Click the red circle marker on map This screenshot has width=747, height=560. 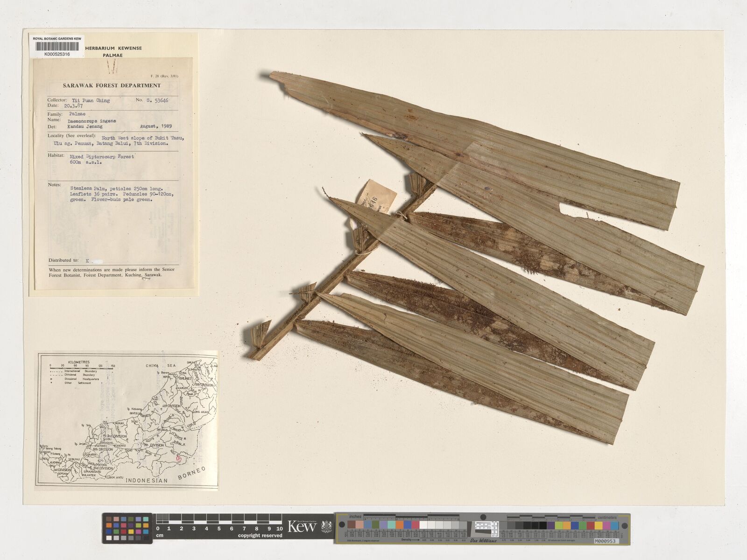pyautogui.click(x=178, y=460)
